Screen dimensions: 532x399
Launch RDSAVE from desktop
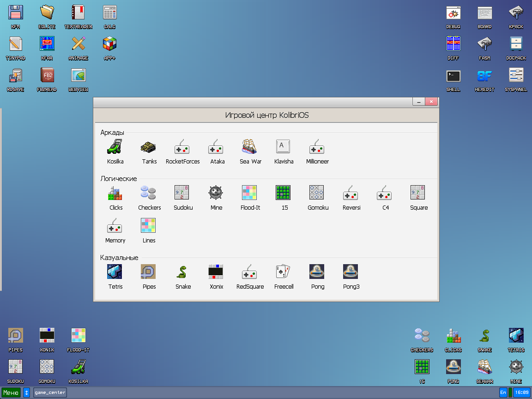click(15, 80)
